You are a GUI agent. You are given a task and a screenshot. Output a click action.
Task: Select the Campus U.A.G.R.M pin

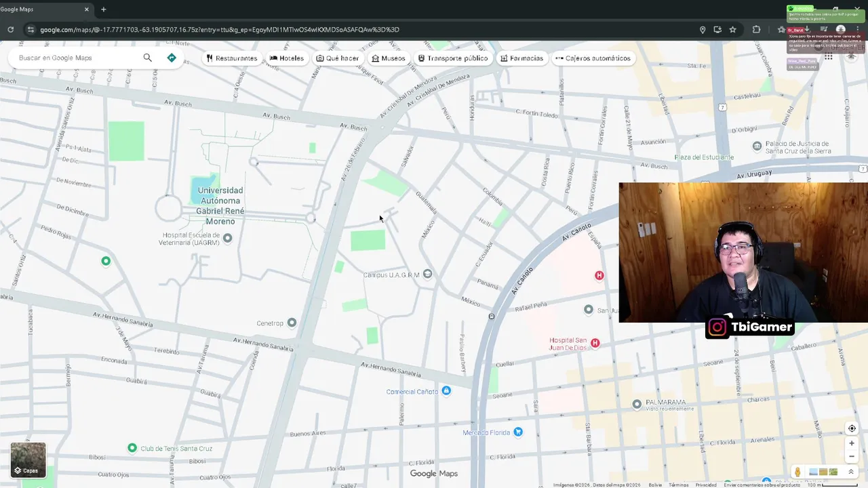(427, 274)
